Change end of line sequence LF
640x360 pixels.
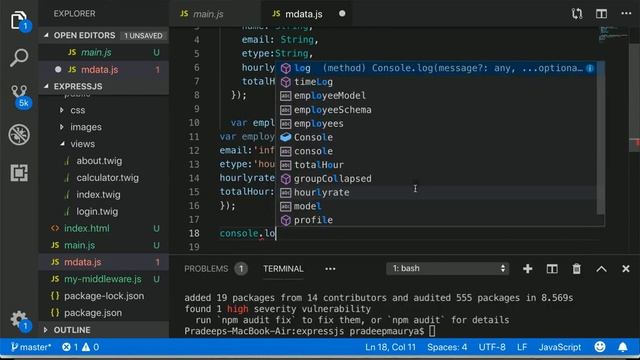pos(522,347)
